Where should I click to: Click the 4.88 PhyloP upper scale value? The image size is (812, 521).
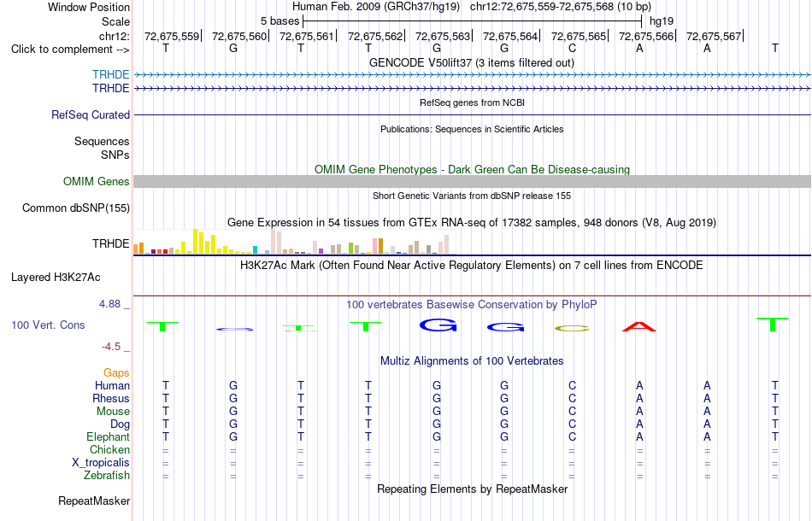click(x=109, y=304)
